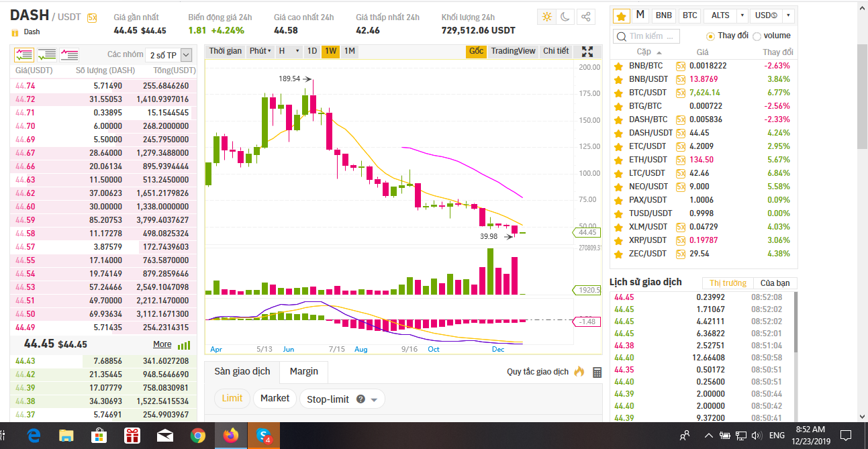Unfavorite the ZEC/USDT pair star

(618, 254)
